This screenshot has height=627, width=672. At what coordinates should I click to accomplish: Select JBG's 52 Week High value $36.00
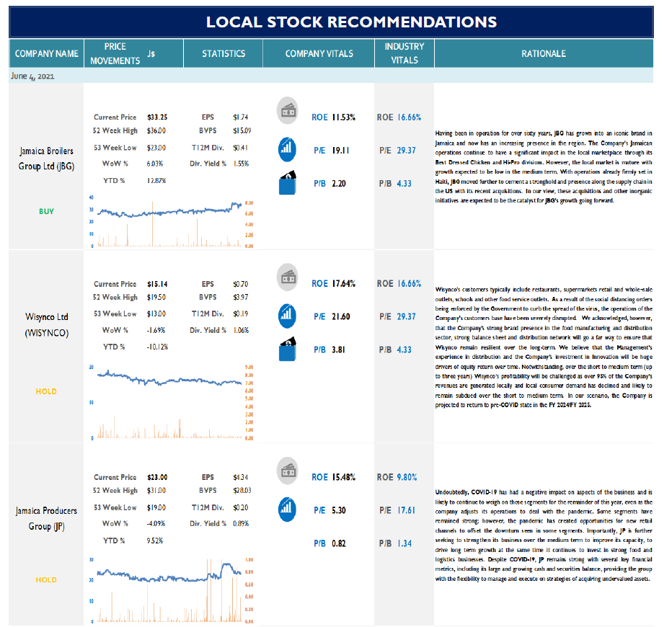tap(156, 130)
